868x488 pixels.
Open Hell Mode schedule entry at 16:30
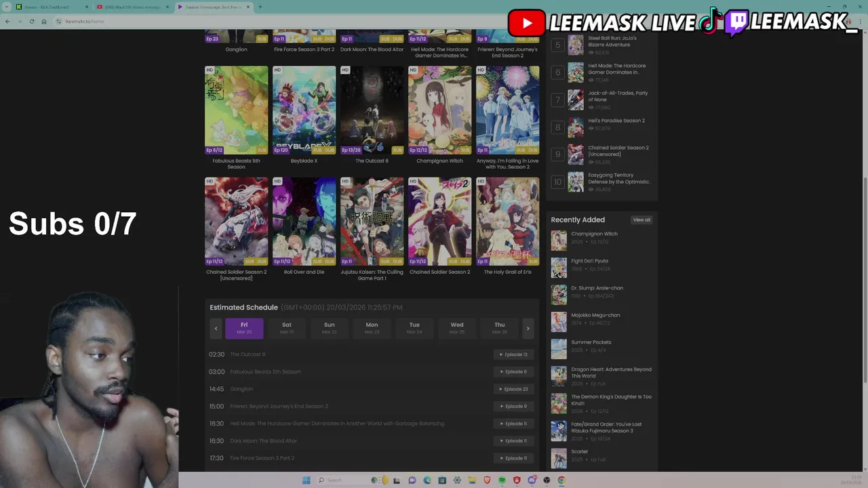[x=337, y=424]
